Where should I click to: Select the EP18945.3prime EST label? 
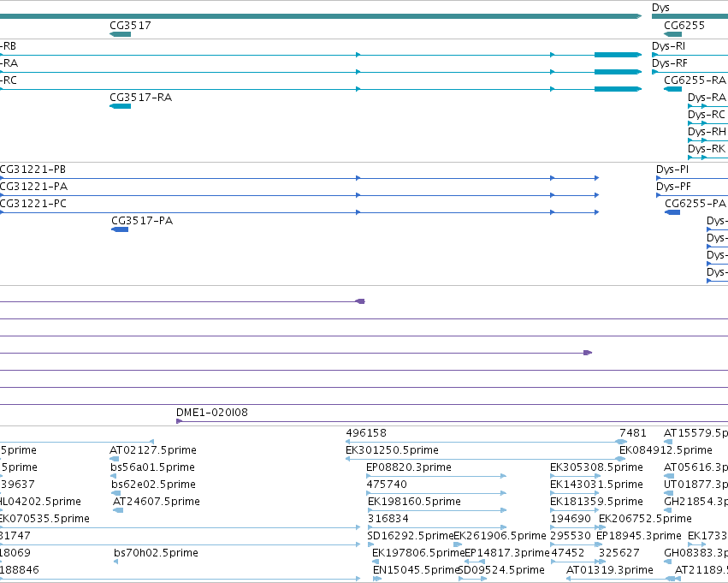639,536
